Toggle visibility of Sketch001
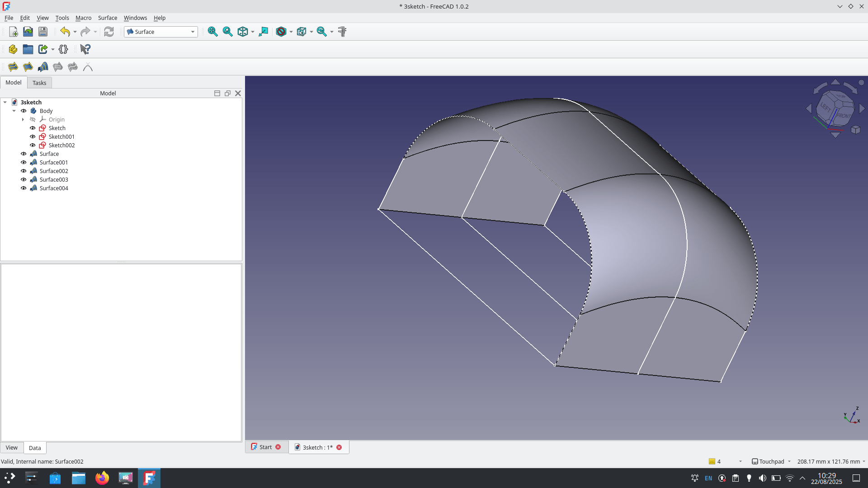This screenshot has width=868, height=488. click(x=32, y=136)
